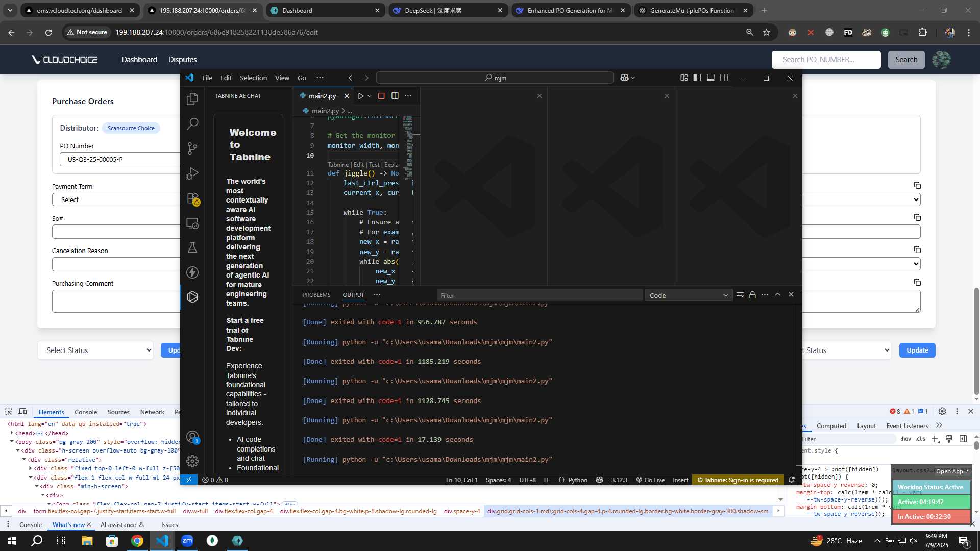
Task: Open the Testing flask view
Action: (192, 247)
